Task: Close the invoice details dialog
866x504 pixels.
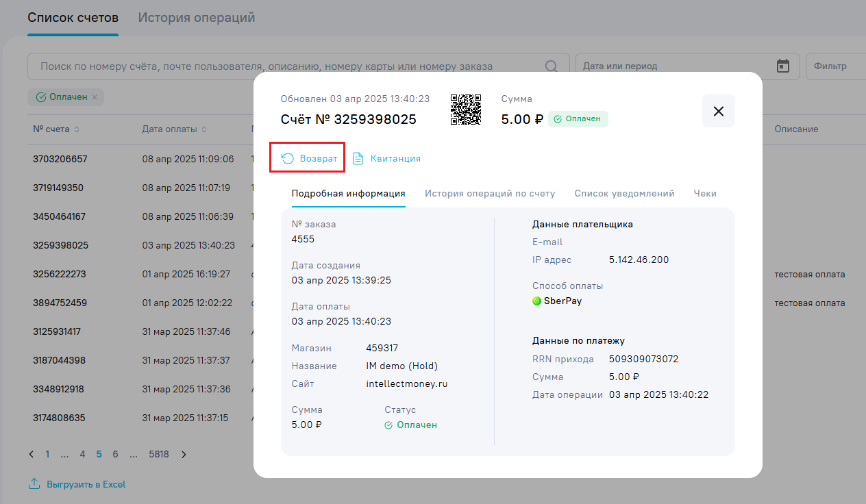Action: (x=718, y=111)
